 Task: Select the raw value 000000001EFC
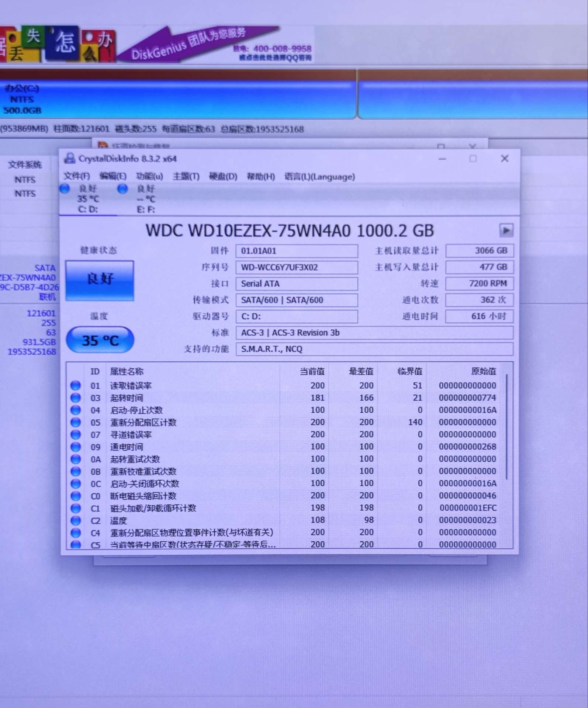pyautogui.click(x=468, y=508)
